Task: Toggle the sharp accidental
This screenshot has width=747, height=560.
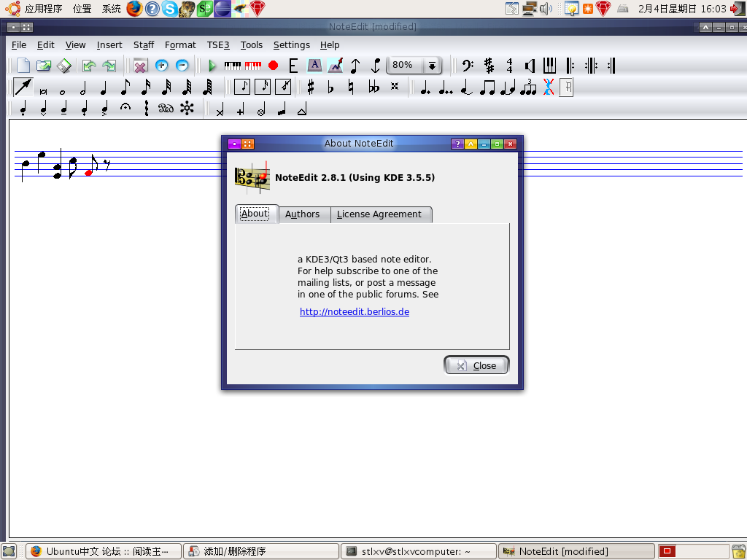Action: (311, 87)
